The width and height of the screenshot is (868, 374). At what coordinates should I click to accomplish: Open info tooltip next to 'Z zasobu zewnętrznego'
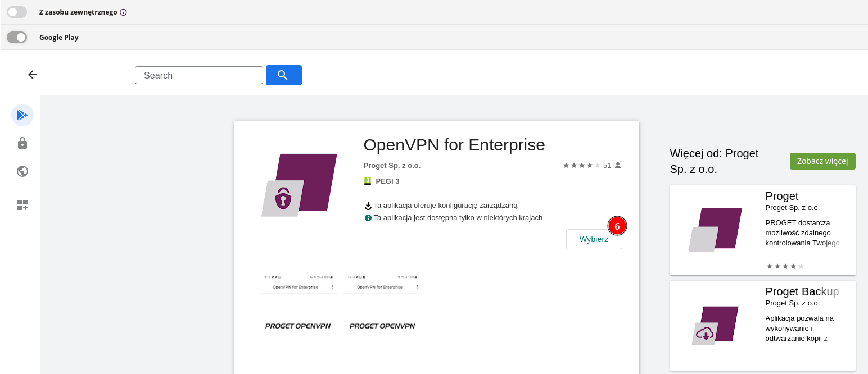(x=124, y=12)
